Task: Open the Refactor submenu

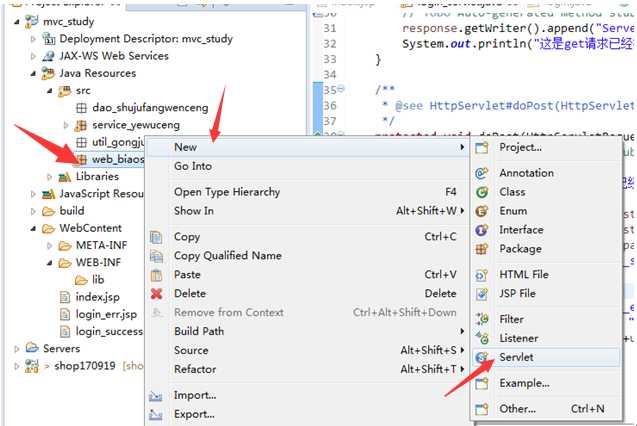Action: pos(306,369)
